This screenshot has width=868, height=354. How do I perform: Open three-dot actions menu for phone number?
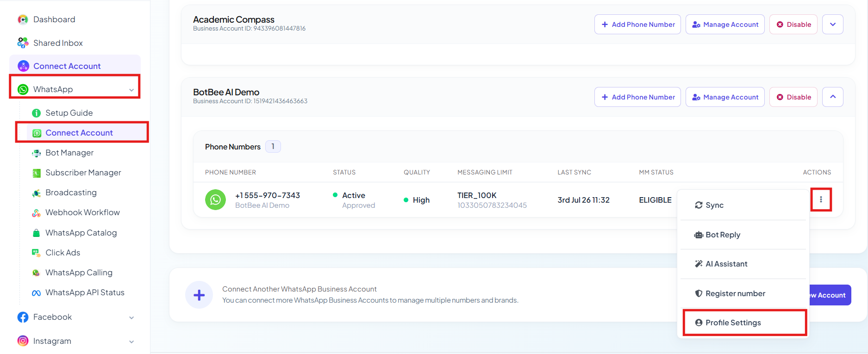coord(821,199)
